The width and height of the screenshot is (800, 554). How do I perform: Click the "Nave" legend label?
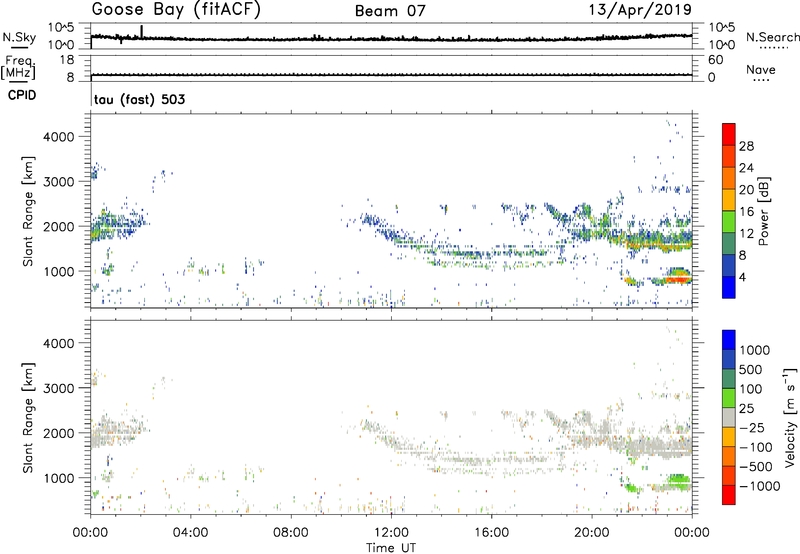[760, 70]
